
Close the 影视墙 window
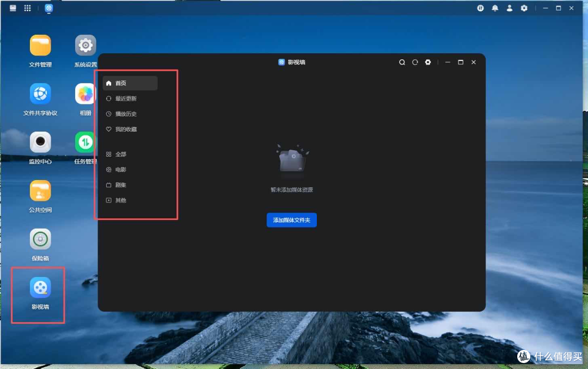pyautogui.click(x=474, y=62)
